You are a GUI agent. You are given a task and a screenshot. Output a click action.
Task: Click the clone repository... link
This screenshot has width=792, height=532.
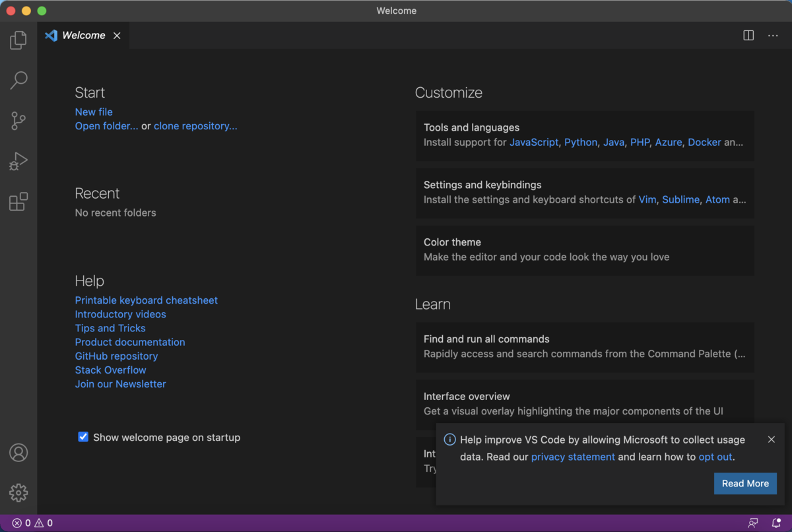click(x=195, y=126)
